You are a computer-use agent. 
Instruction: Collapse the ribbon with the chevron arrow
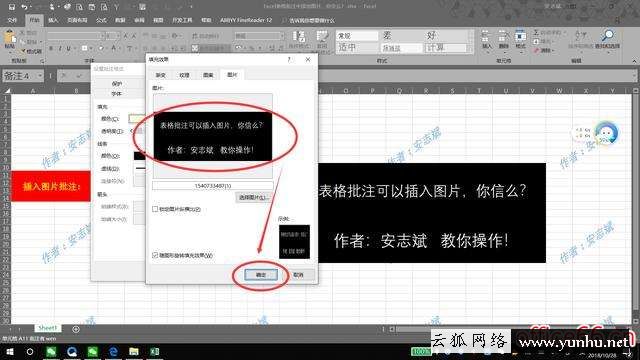click(x=634, y=61)
